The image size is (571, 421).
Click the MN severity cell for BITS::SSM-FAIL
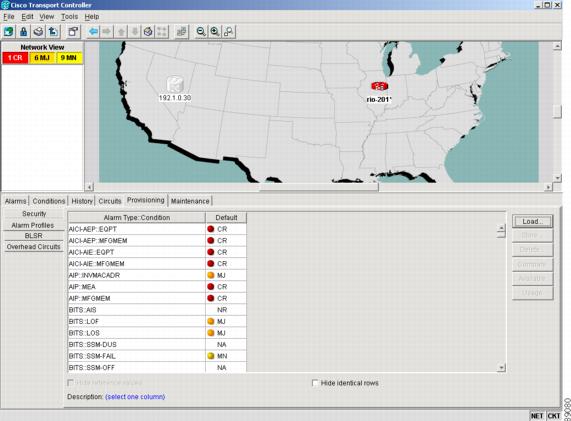(x=226, y=356)
